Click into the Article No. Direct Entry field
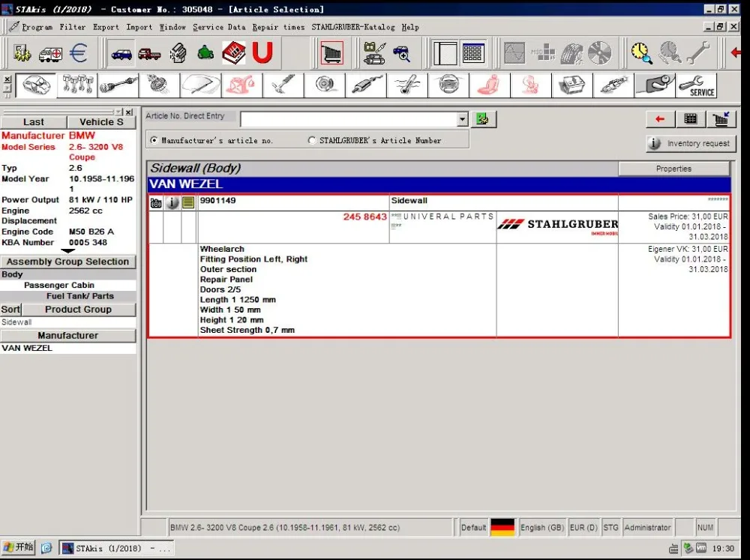750x560 pixels. (x=349, y=119)
